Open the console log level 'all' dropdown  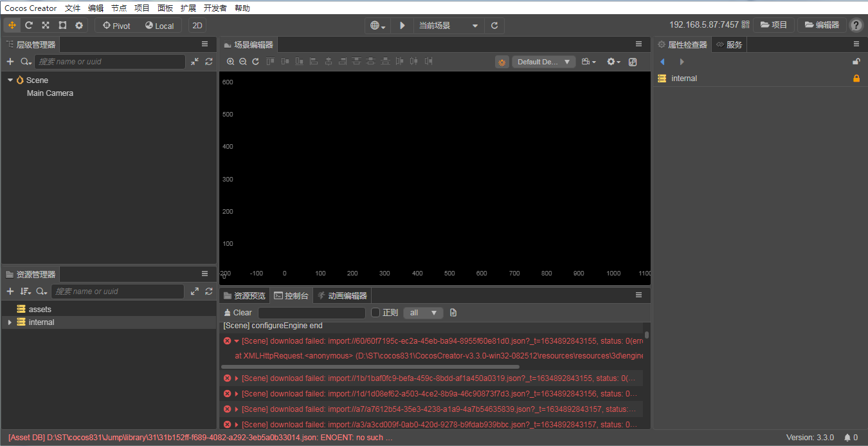click(423, 313)
